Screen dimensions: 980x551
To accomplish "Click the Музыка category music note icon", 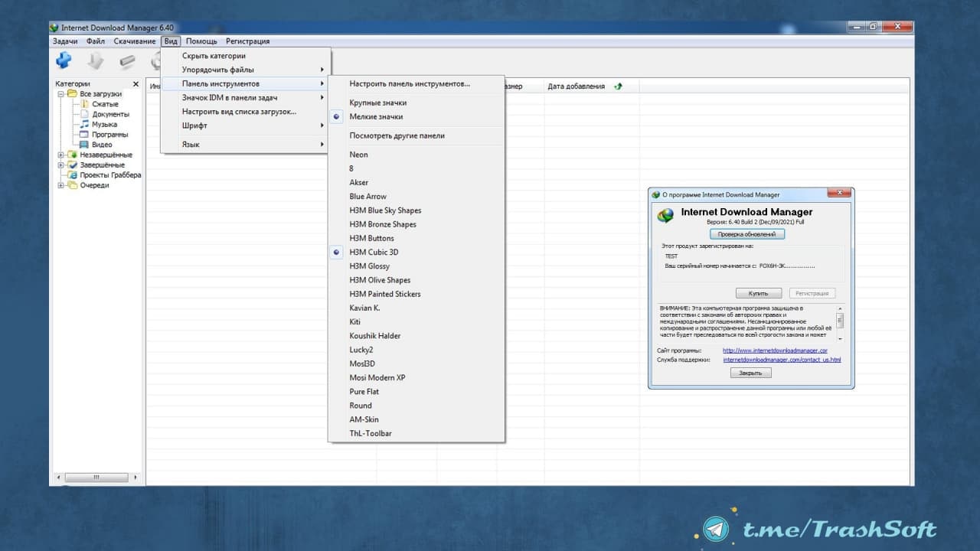I will click(85, 124).
